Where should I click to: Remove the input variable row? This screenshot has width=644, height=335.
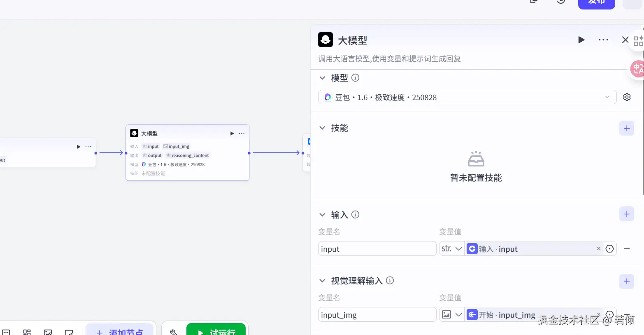point(627,248)
